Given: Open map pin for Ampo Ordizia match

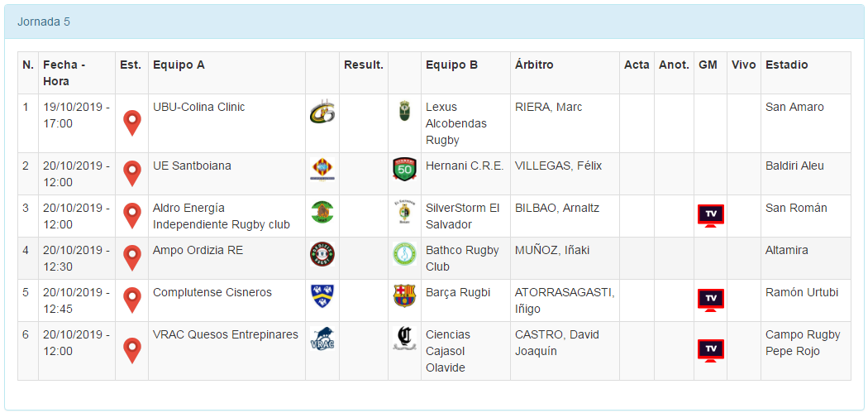Looking at the screenshot, I should [x=131, y=258].
